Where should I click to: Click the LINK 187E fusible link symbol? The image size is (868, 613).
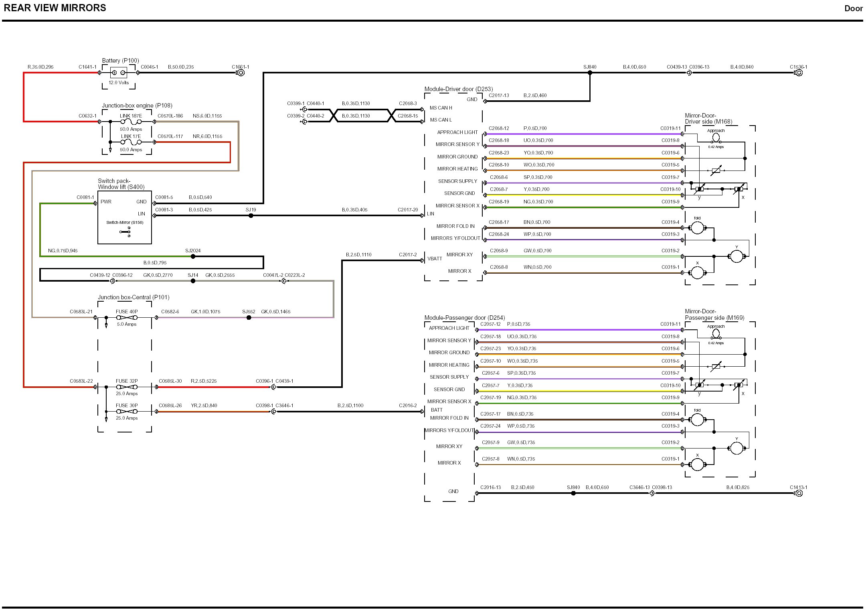coord(131,122)
